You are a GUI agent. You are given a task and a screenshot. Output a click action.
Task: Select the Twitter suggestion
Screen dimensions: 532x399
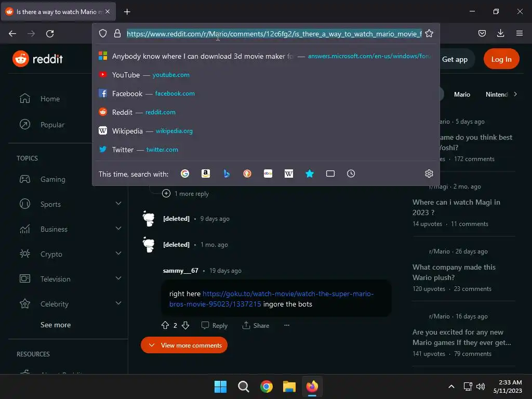(x=265, y=149)
